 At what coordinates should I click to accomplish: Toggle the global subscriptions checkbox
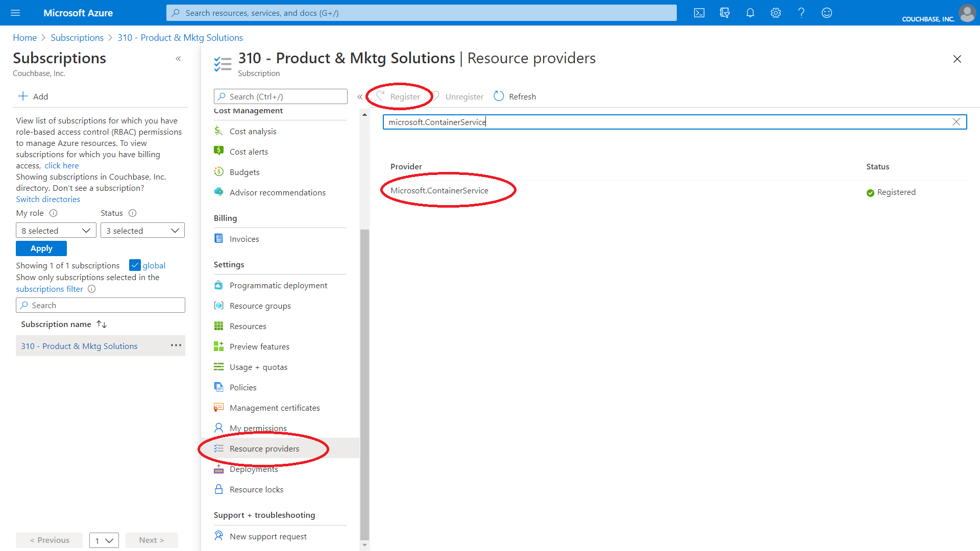tap(135, 265)
